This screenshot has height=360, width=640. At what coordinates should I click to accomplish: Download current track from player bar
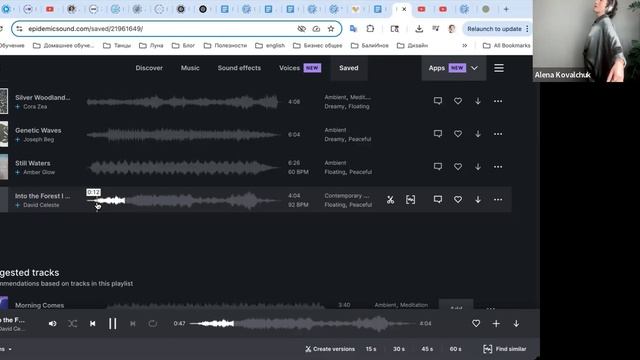(x=516, y=324)
